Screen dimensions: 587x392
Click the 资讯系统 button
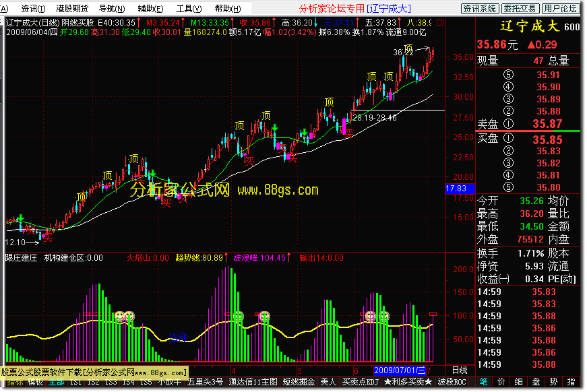[480, 8]
